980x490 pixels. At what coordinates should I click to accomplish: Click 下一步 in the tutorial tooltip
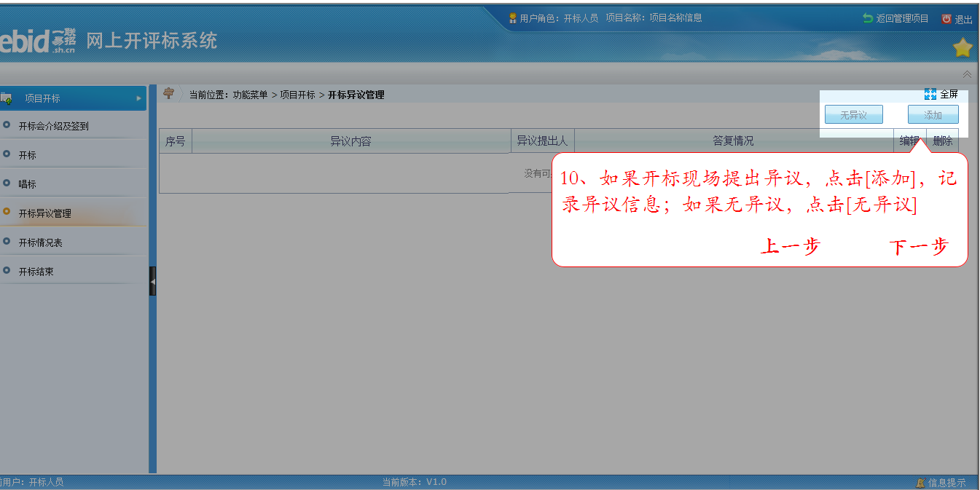[918, 247]
